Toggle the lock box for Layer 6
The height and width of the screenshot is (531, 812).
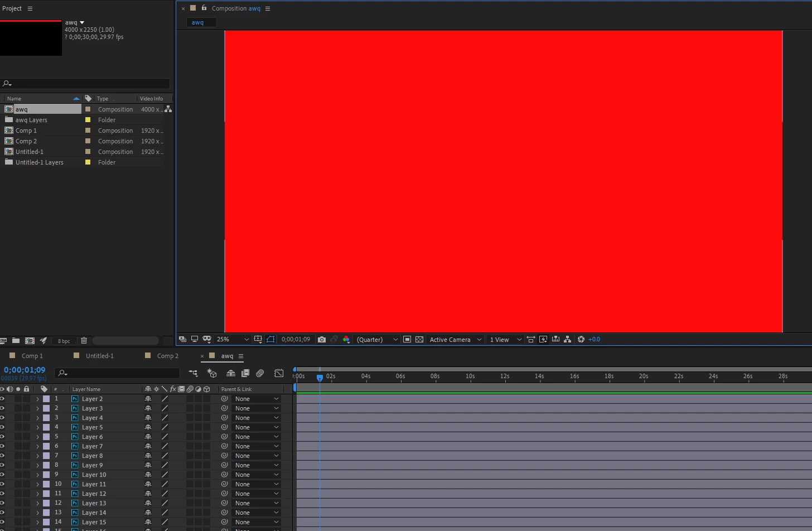(x=26, y=437)
